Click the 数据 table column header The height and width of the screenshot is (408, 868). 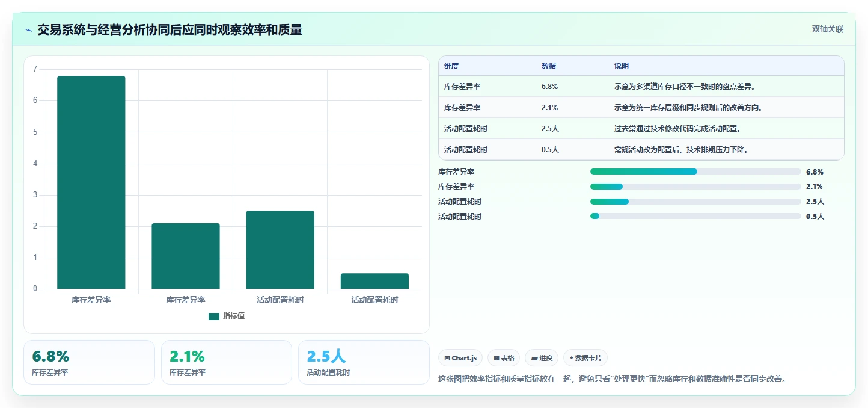549,66
